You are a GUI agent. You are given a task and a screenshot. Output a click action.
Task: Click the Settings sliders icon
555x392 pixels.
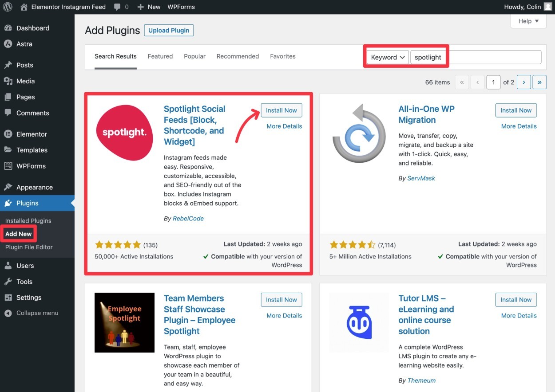coord(8,298)
